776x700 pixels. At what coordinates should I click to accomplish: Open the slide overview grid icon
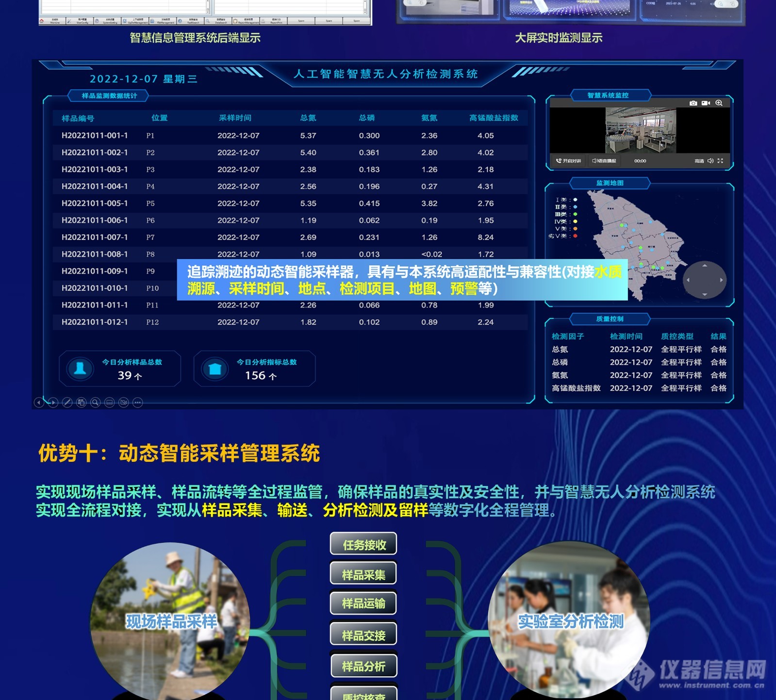81,402
